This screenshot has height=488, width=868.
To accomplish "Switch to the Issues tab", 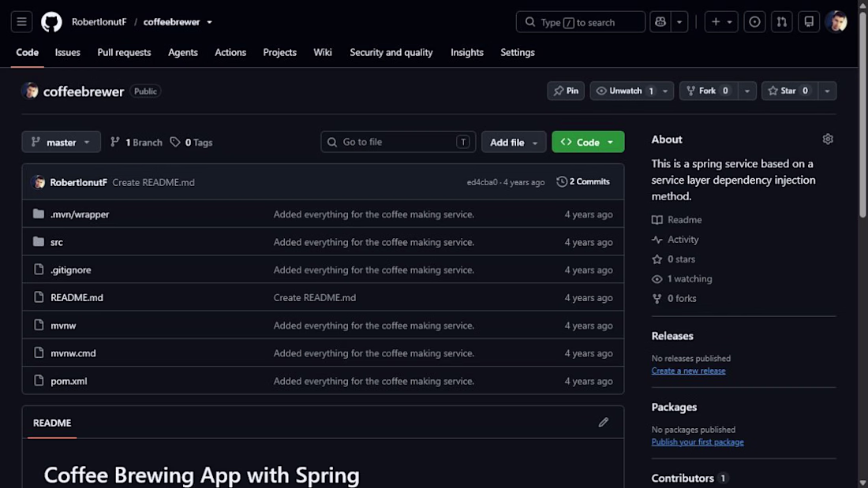I will (x=68, y=53).
